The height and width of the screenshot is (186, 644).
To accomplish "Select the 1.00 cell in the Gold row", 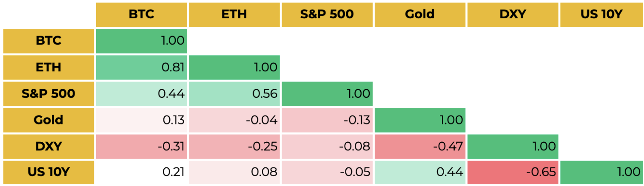I will pyautogui.click(x=419, y=120).
